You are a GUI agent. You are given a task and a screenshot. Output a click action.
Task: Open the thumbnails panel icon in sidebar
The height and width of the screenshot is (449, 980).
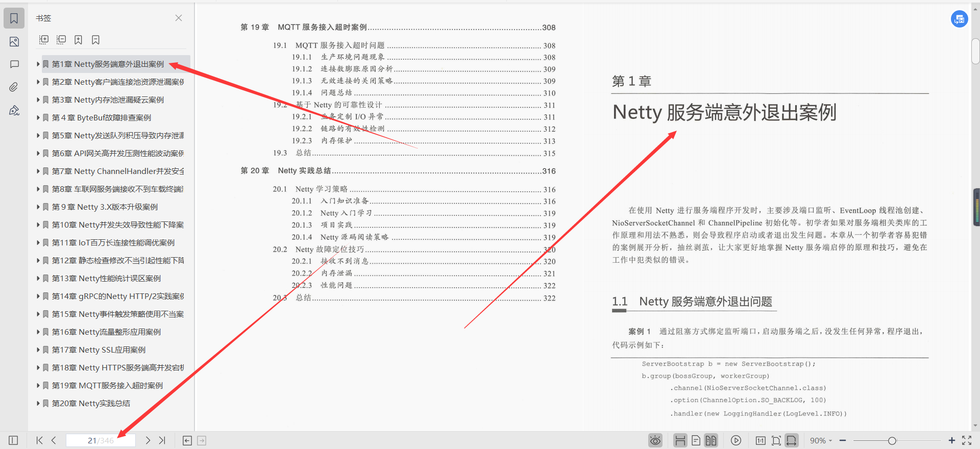[x=14, y=42]
